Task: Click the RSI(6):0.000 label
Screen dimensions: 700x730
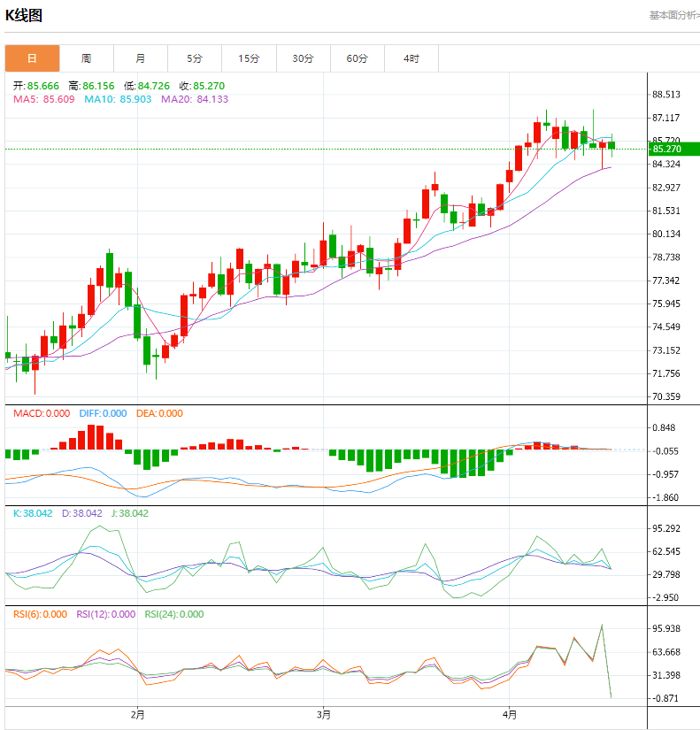Action: click(40, 615)
